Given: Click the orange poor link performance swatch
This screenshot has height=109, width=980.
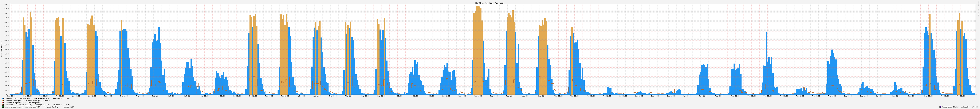Looking at the screenshot, I should [x=3, y=101].
